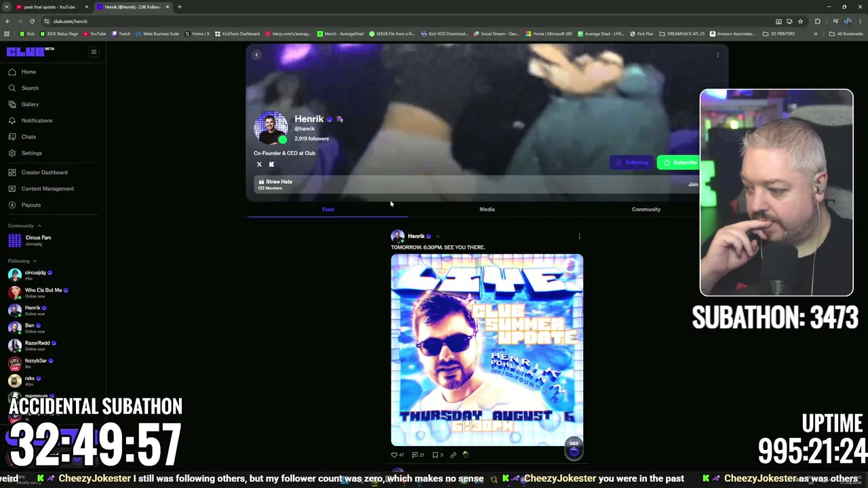Open Content Management icon

pos(12,188)
